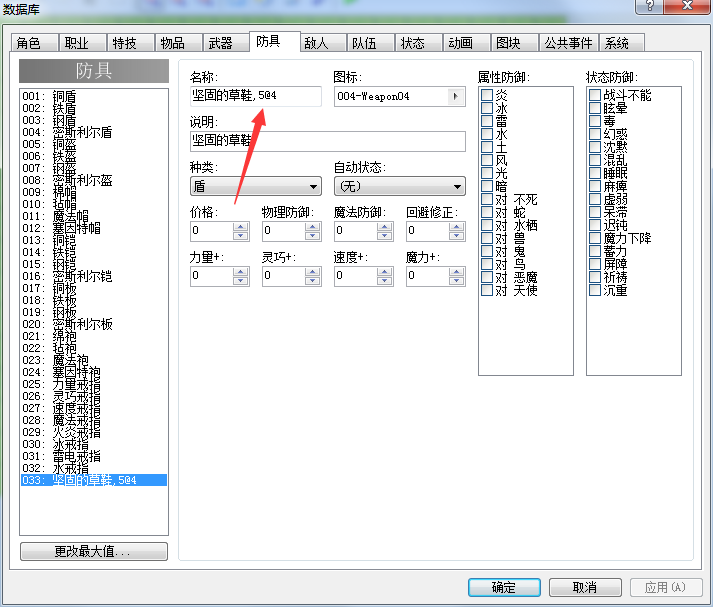Switch to the 特技 tab
The width and height of the screenshot is (713, 607).
[130, 43]
